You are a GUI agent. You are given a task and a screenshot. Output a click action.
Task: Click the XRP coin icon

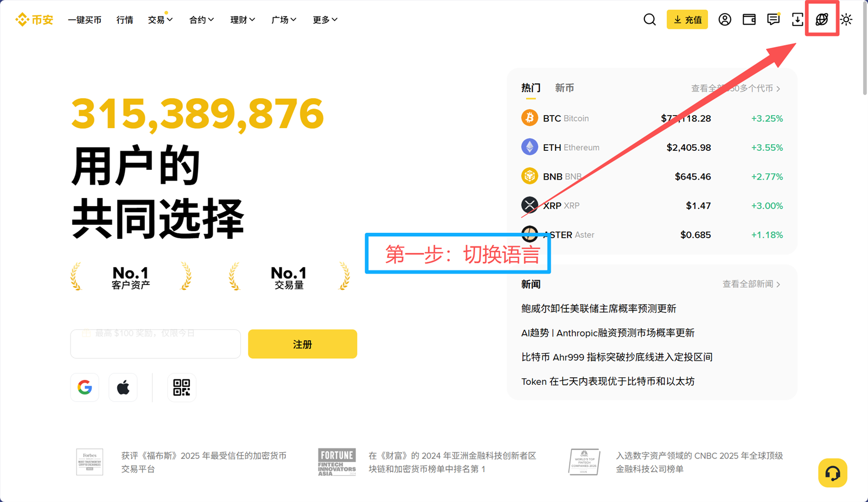(x=529, y=205)
